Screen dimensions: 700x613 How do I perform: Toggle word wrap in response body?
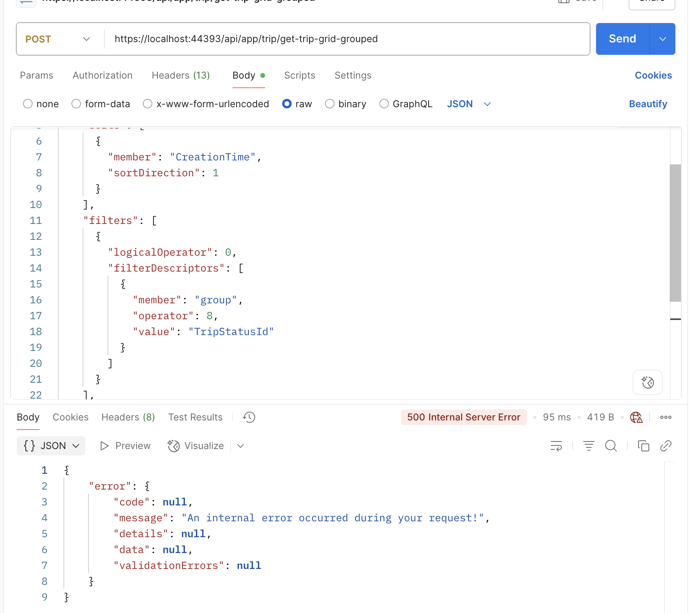pos(556,446)
